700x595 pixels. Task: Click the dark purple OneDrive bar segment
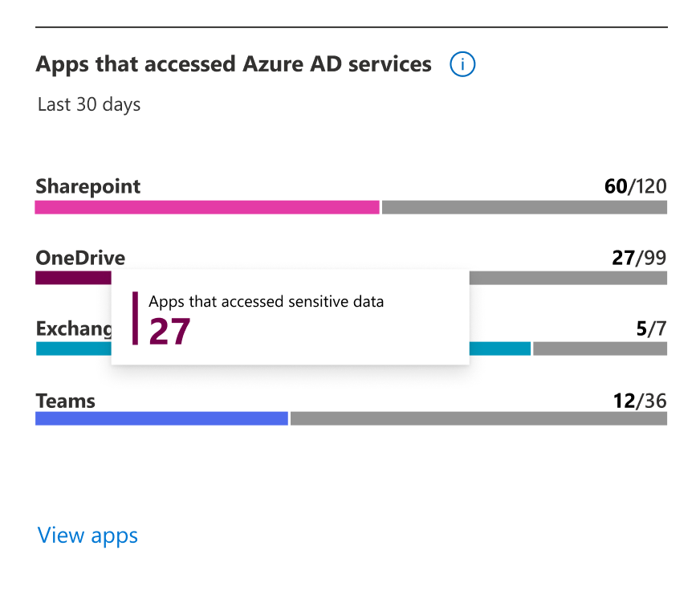click(73, 278)
